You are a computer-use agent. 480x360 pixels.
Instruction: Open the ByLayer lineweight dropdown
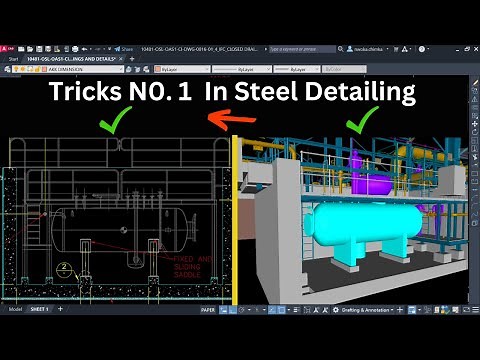[297, 69]
